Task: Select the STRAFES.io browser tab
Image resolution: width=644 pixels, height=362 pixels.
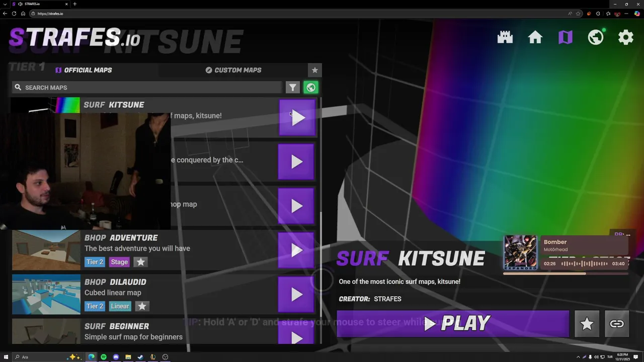Action: 39,4
